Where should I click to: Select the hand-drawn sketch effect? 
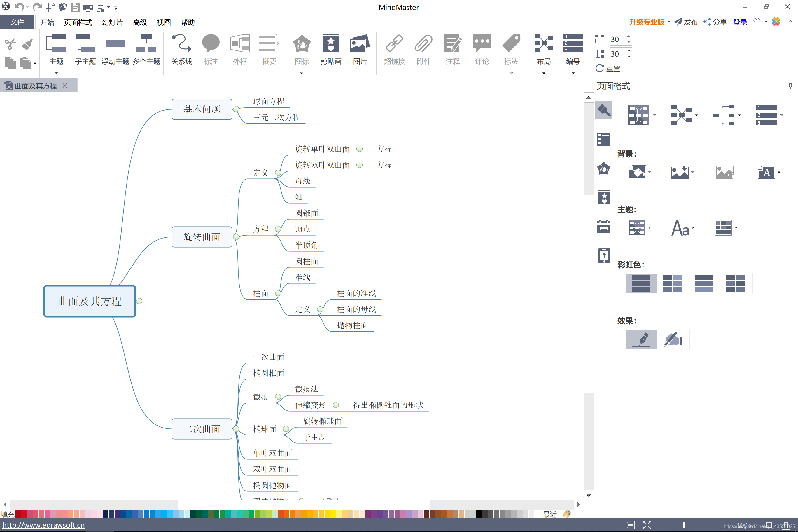pyautogui.click(x=673, y=339)
